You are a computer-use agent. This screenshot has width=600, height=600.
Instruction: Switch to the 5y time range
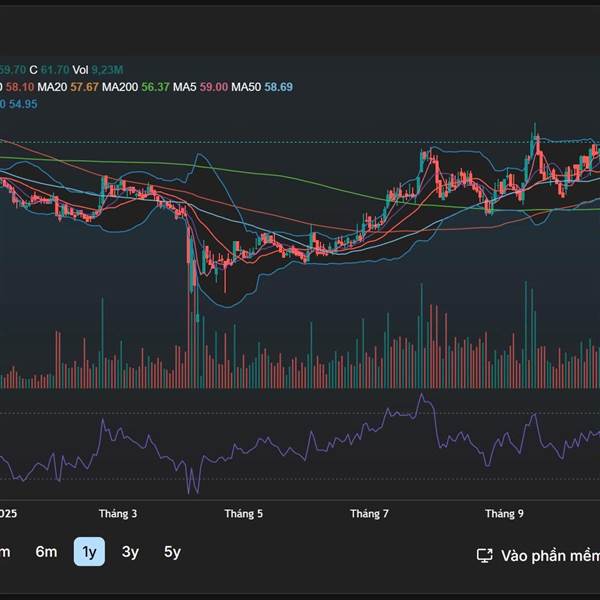coord(172,552)
